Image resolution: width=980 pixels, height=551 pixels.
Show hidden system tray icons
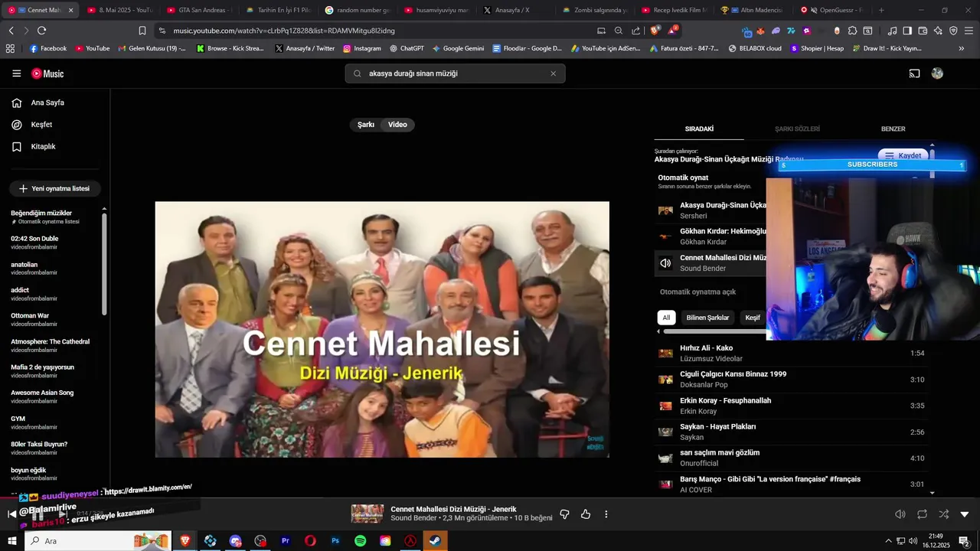888,541
